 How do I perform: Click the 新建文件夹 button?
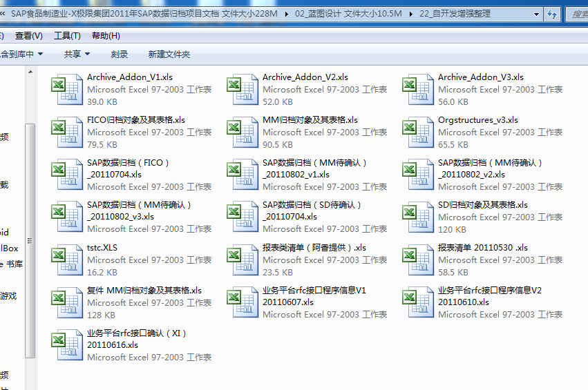tap(169, 55)
